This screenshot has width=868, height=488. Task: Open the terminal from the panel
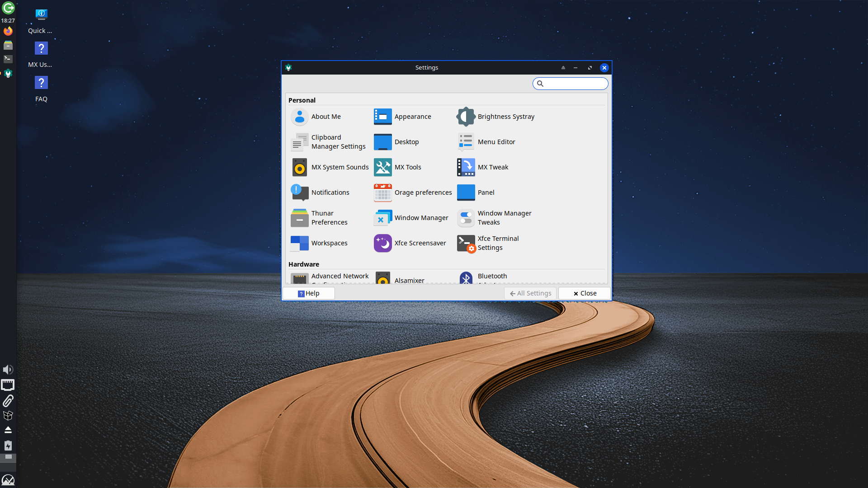tap(8, 59)
